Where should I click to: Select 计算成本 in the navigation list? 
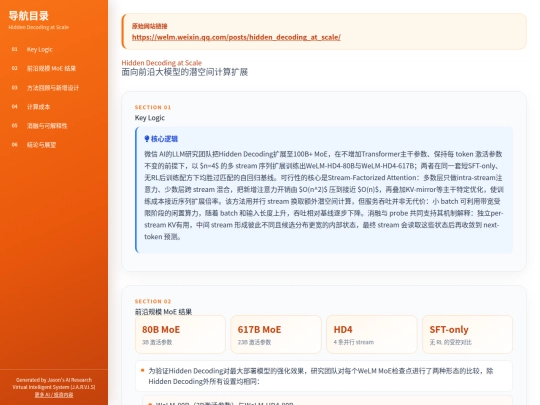point(38,107)
